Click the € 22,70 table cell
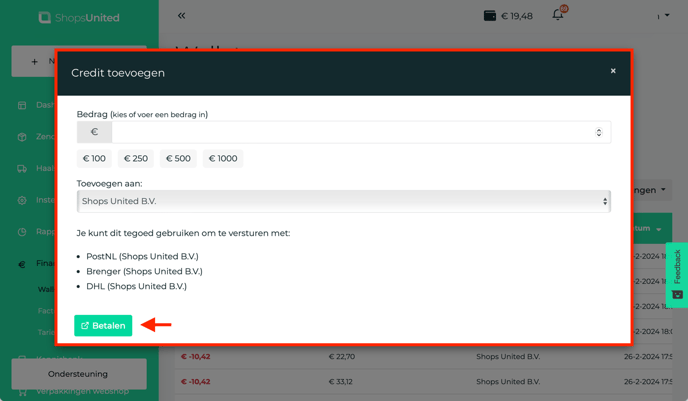 point(342,357)
